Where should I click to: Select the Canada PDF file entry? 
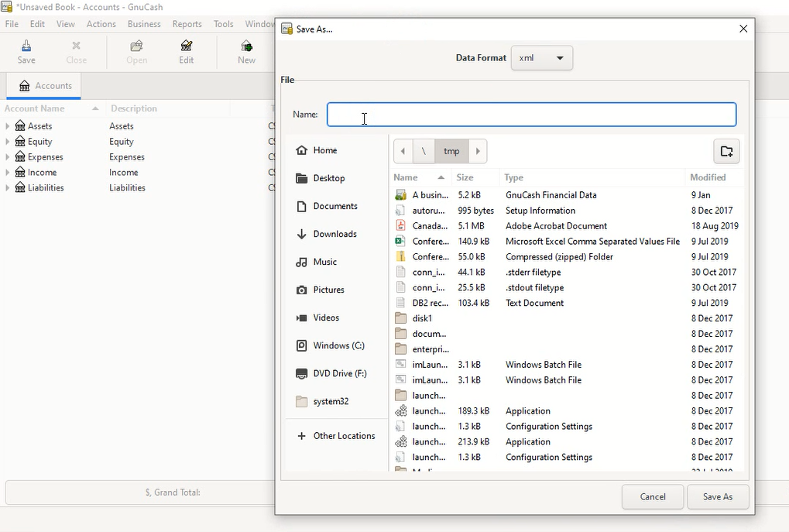430,226
